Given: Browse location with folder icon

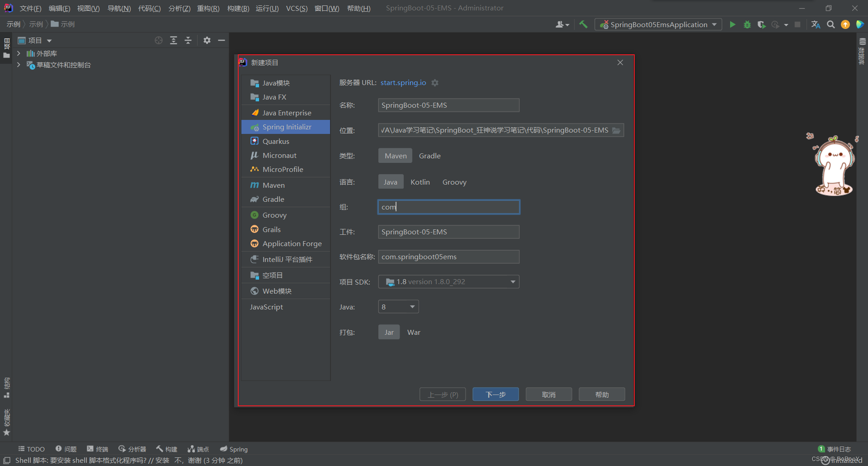Looking at the screenshot, I should 616,130.
